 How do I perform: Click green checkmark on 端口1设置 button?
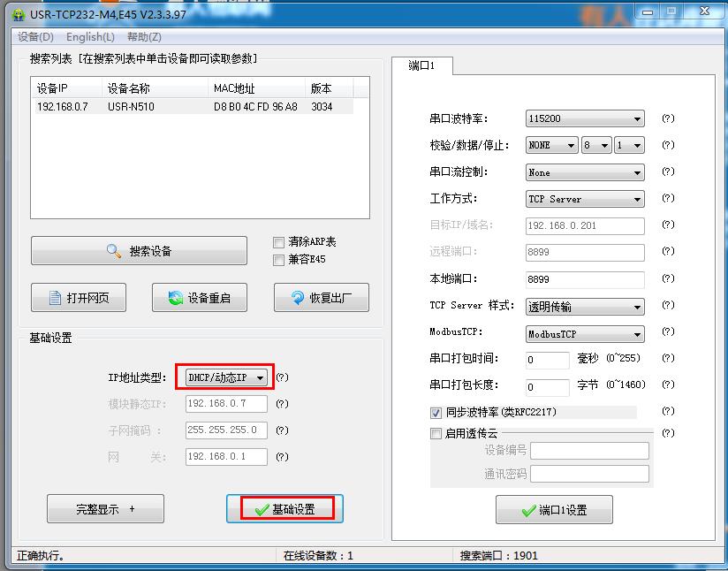pos(528,511)
